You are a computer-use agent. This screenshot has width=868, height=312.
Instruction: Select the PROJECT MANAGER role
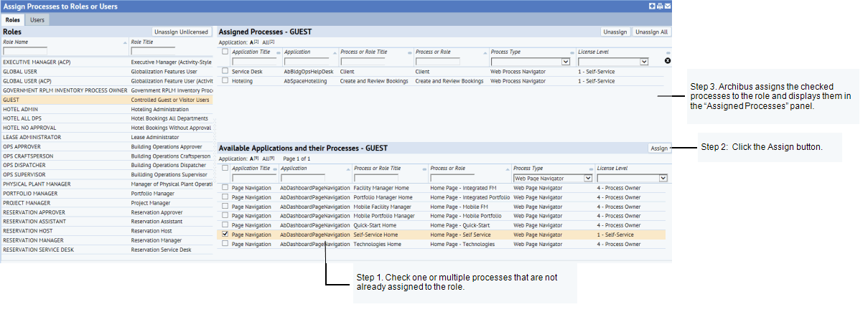pos(108,202)
